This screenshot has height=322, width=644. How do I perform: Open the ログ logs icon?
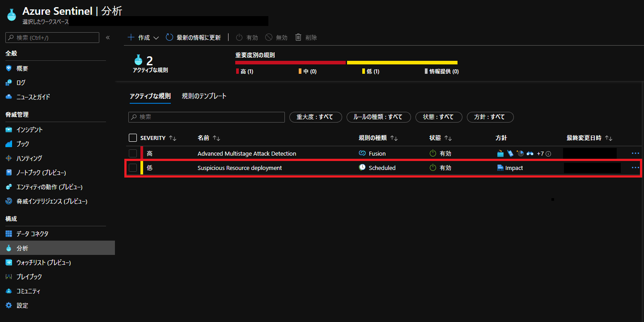coord(8,83)
